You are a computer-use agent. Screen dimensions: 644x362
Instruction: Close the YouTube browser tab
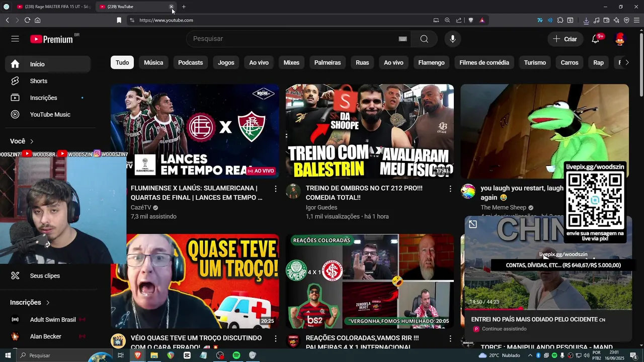click(171, 7)
